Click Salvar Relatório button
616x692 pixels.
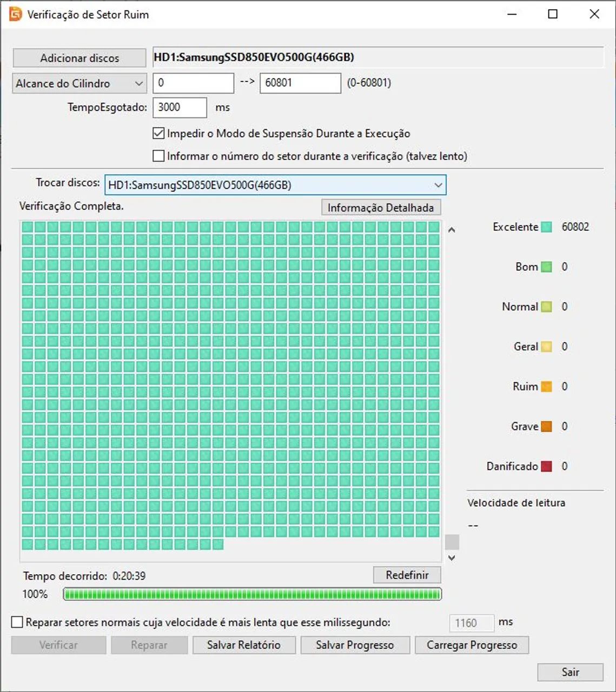pos(244,645)
